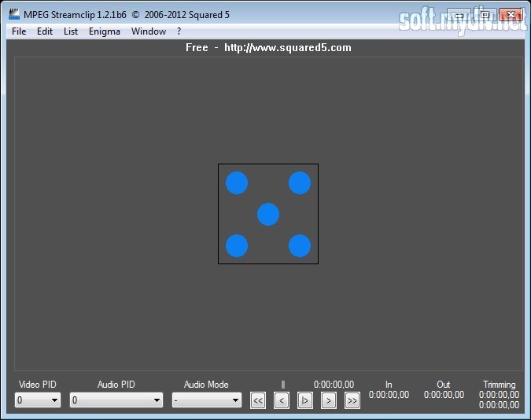The image size is (531, 420).
Task: Click the In timecode 0:00:00,00
Action: pos(389,395)
